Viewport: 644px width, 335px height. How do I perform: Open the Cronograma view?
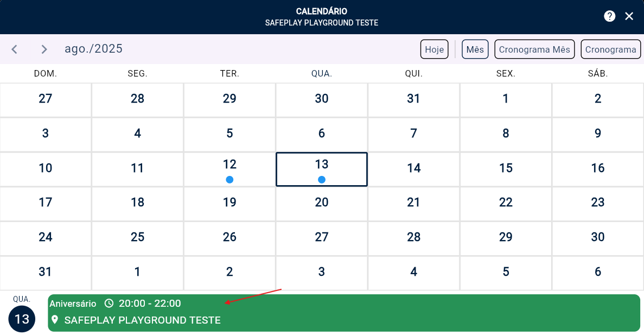click(x=610, y=49)
